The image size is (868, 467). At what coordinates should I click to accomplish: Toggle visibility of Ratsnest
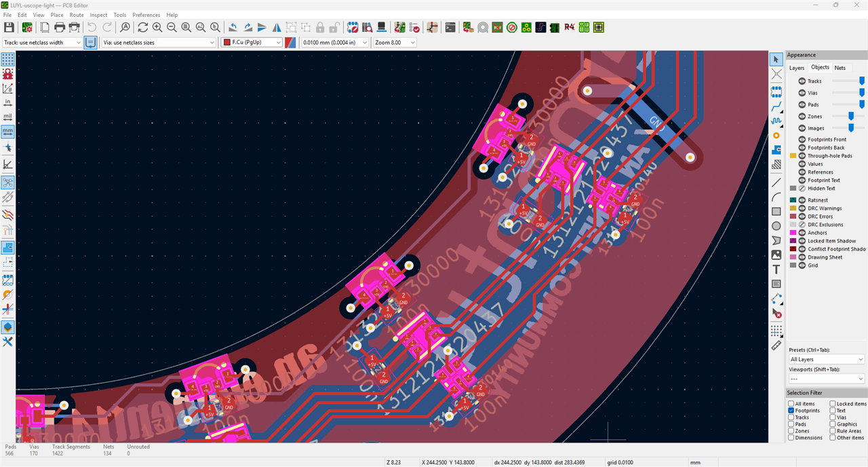coord(802,200)
